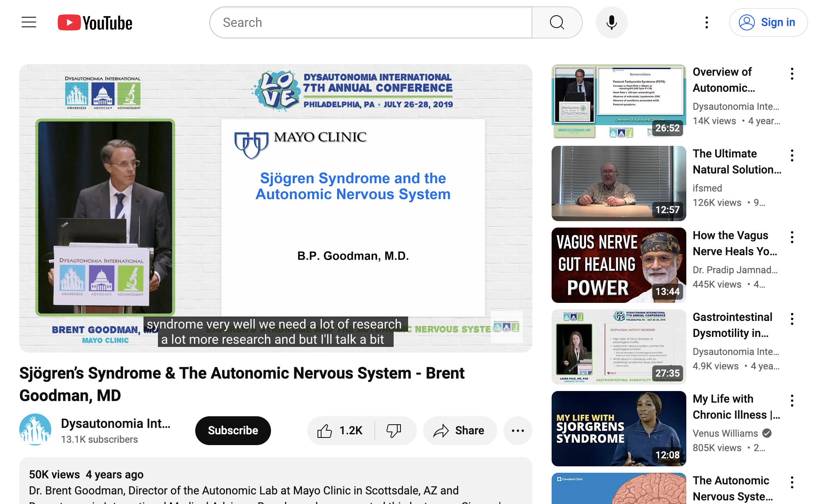
Task: Open options for The Autonomic Nervous System video
Action: tap(792, 482)
